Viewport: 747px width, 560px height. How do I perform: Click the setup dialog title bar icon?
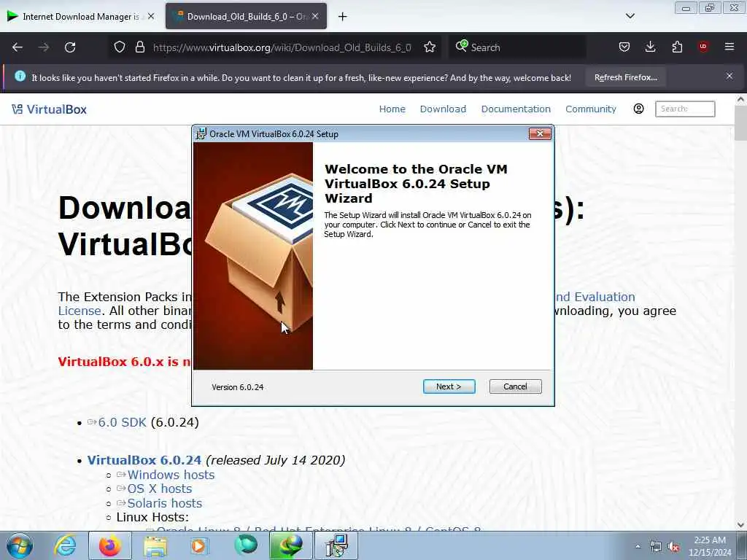[x=201, y=134]
